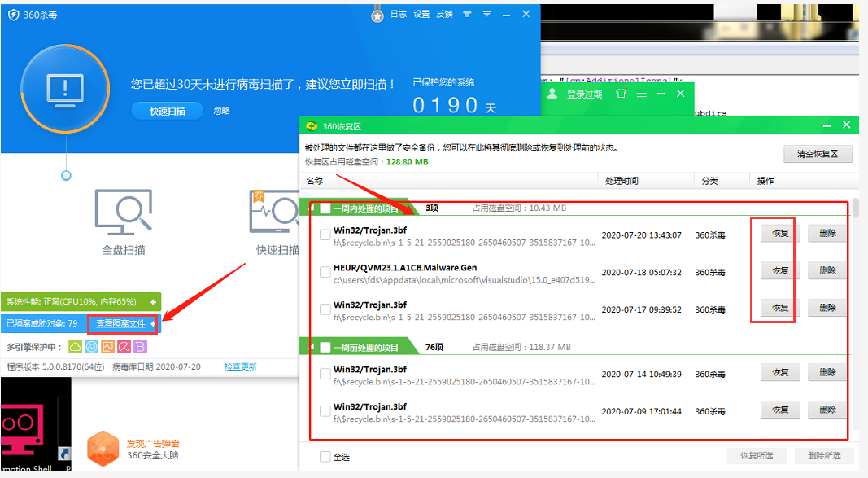
Task: Click the medal icon beside 日志
Action: [377, 15]
